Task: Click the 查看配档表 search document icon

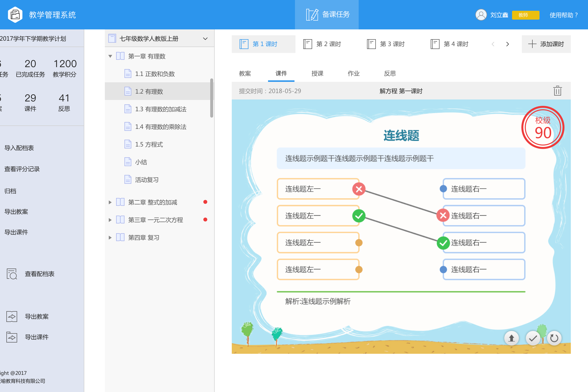Action: [12, 274]
